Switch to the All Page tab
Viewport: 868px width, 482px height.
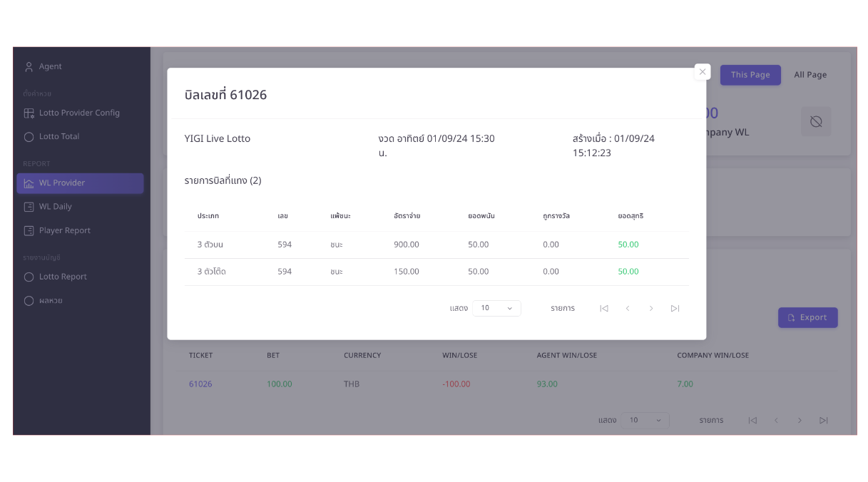tap(810, 75)
